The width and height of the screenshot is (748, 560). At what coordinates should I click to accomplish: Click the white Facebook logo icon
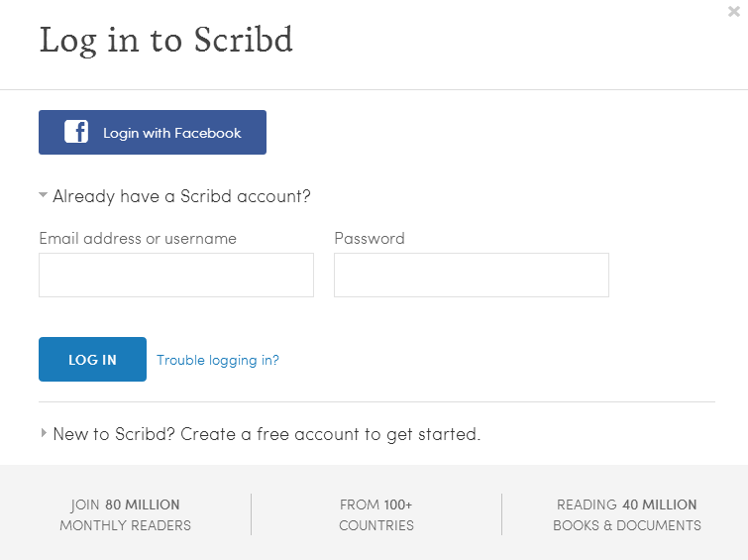[x=76, y=132]
